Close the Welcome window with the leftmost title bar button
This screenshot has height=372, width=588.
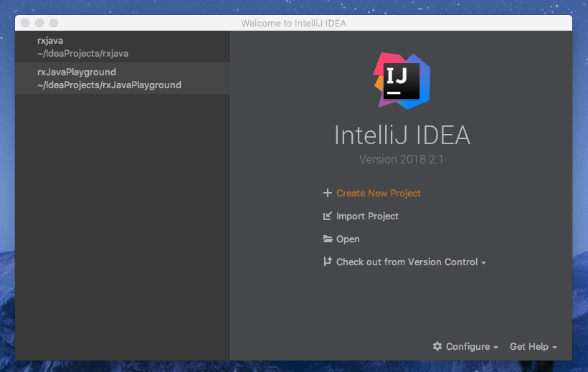click(25, 23)
